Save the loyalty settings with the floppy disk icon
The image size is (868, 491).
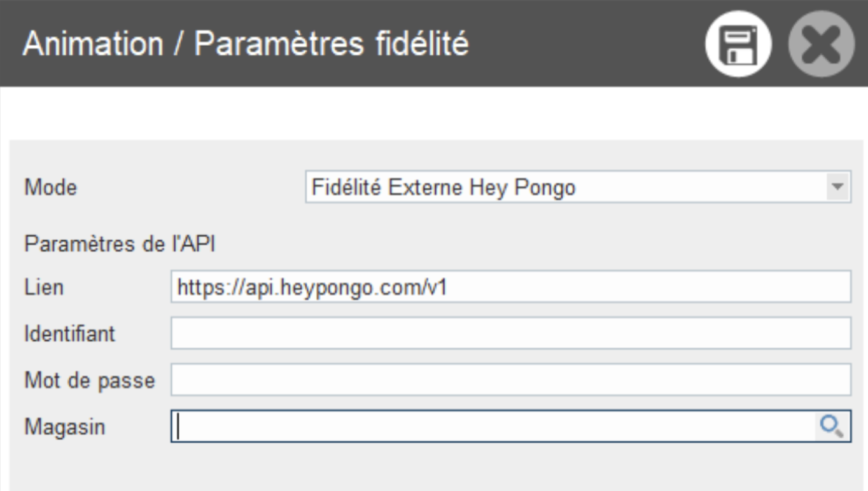coord(738,45)
